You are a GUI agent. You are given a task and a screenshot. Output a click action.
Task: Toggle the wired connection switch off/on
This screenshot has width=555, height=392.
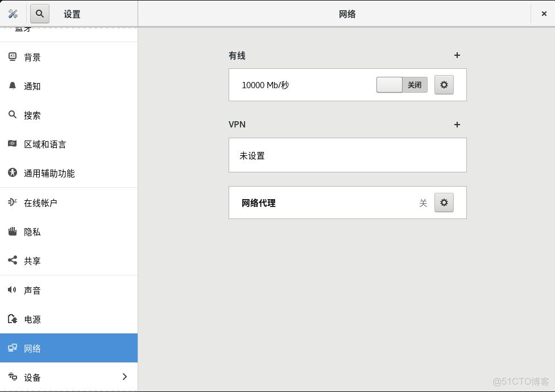[x=390, y=84]
